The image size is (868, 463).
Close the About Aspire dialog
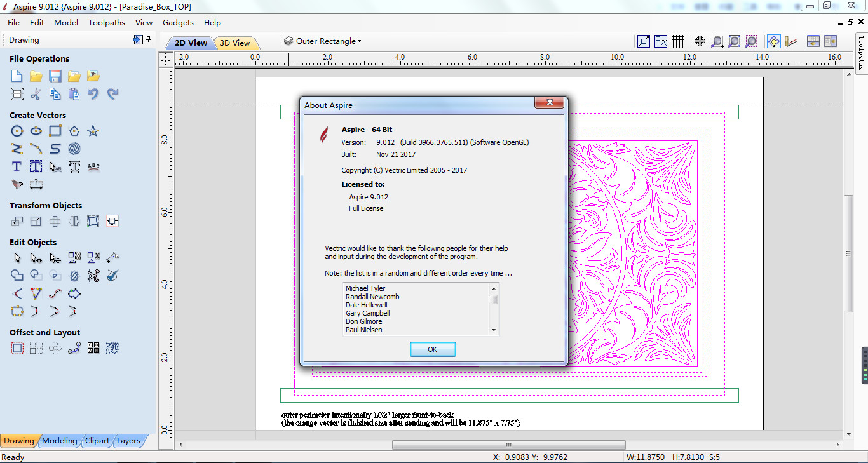(x=549, y=103)
